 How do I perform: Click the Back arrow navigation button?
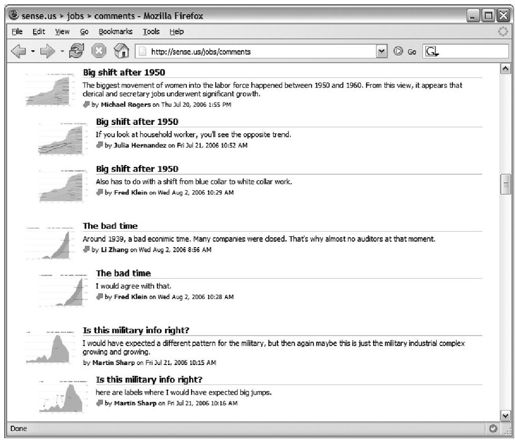[x=19, y=51]
